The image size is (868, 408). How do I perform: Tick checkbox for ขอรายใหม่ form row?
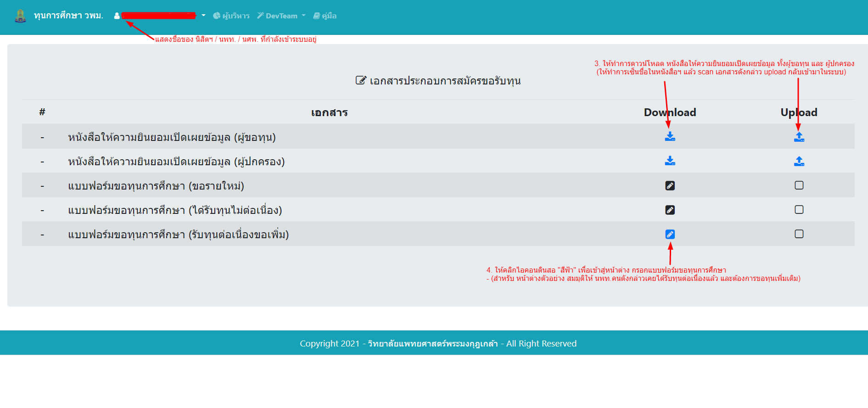(x=799, y=185)
